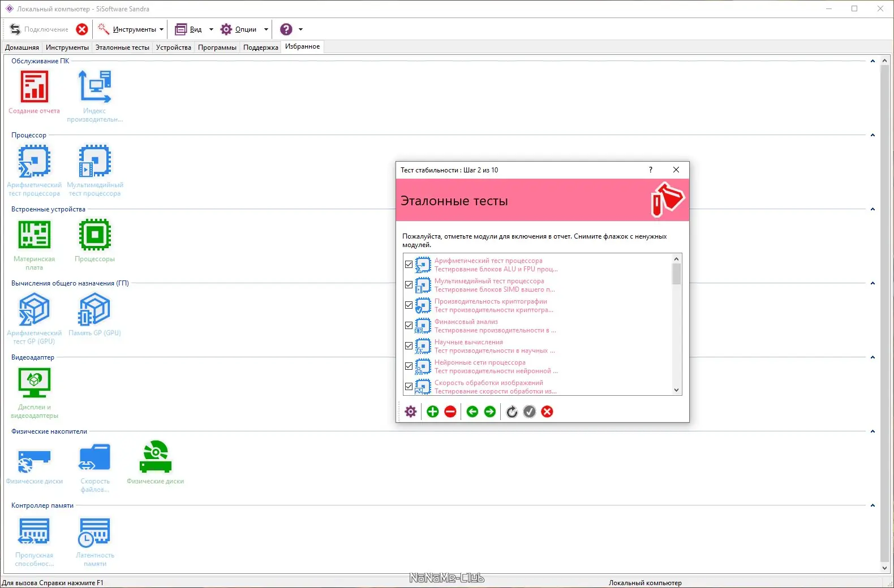Uncheck the Производительность криптографии checkbox
This screenshot has width=894, height=588.
click(x=409, y=305)
